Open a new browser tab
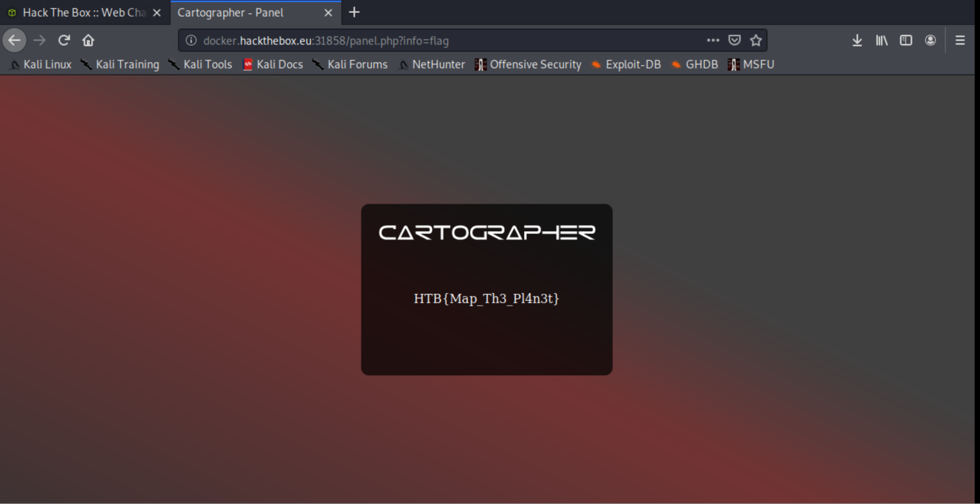Image resolution: width=980 pixels, height=504 pixels. [x=354, y=13]
